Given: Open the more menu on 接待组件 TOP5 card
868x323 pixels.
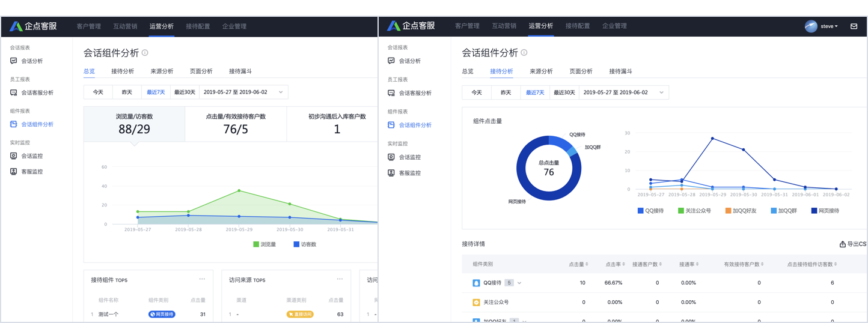Looking at the screenshot, I should click(x=202, y=279).
